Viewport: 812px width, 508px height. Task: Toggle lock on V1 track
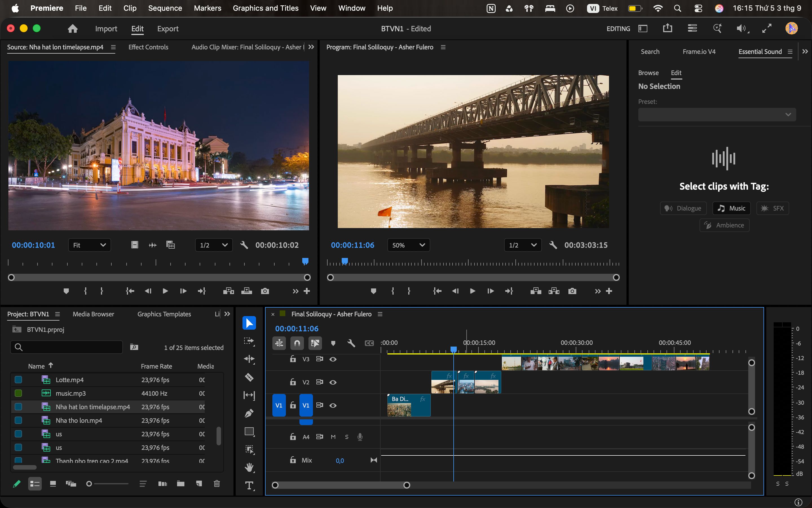pos(293,405)
